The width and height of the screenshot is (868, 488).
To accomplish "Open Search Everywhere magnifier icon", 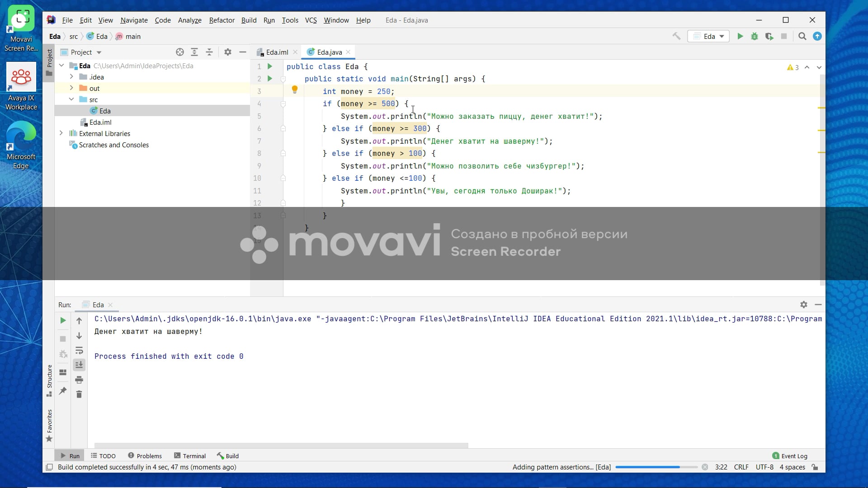I will click(x=802, y=36).
